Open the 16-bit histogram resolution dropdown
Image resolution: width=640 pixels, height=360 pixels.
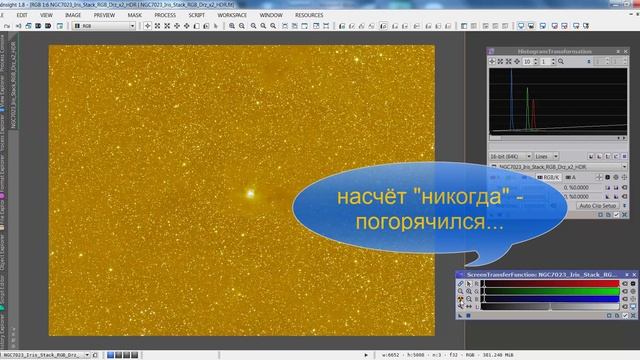click(510, 156)
